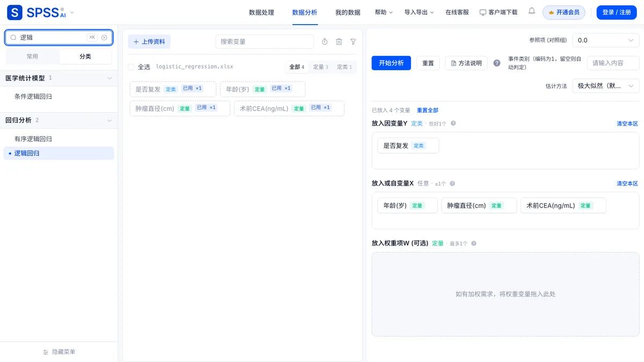Show 定量 3 variables filter tab
644x362 pixels.
pos(320,67)
